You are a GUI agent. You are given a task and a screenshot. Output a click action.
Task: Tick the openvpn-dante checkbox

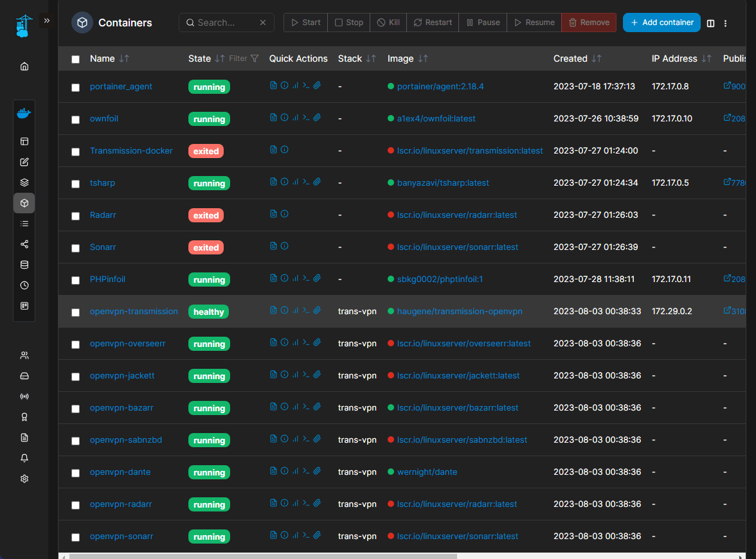click(x=76, y=473)
